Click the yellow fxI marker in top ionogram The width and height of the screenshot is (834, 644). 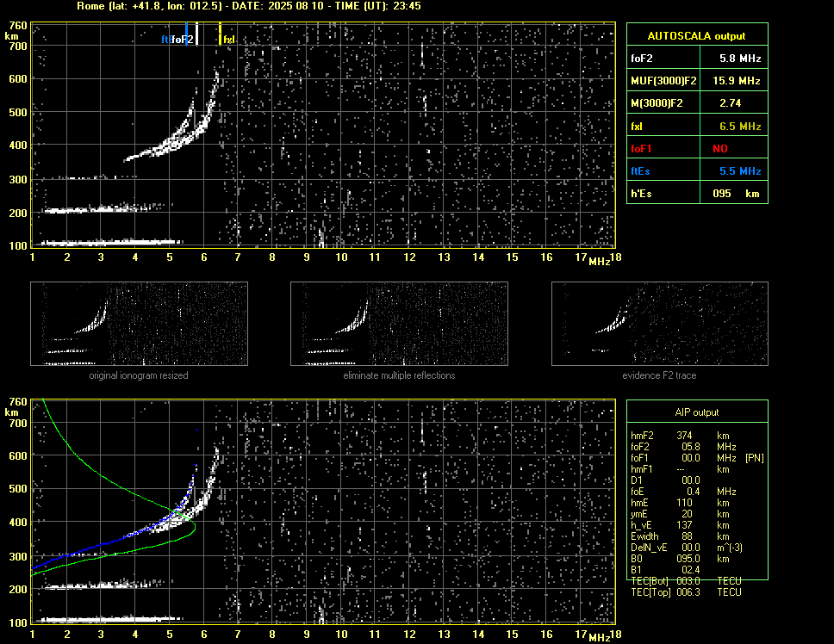point(221,34)
